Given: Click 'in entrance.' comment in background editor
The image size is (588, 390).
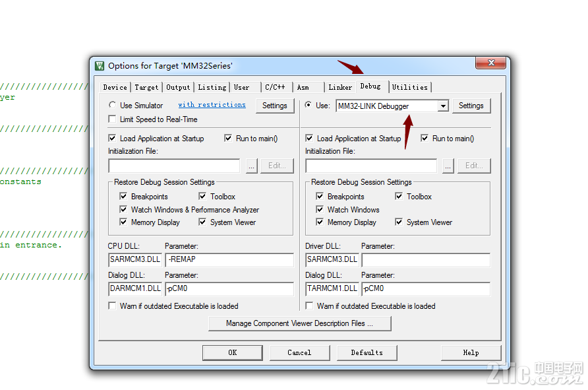Looking at the screenshot, I should click(31, 245).
